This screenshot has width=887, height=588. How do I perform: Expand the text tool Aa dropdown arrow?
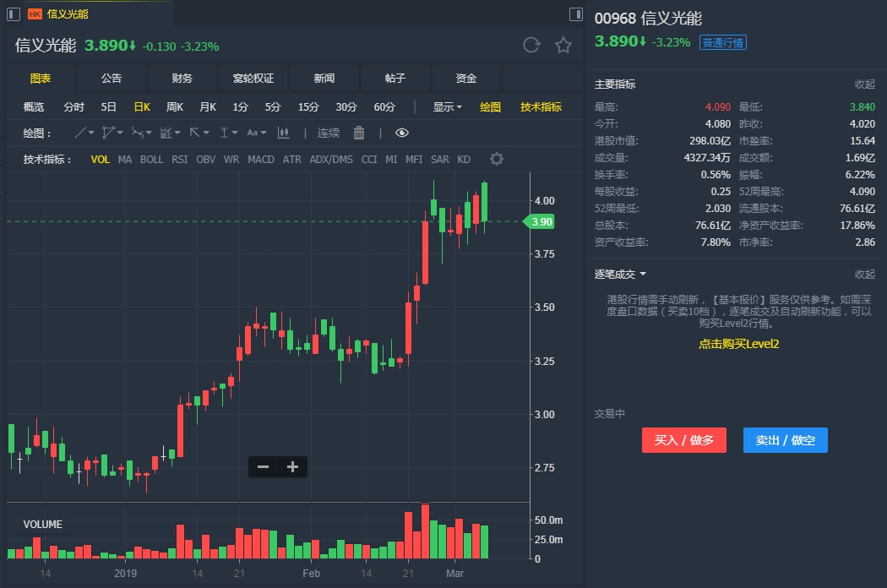[x=264, y=133]
